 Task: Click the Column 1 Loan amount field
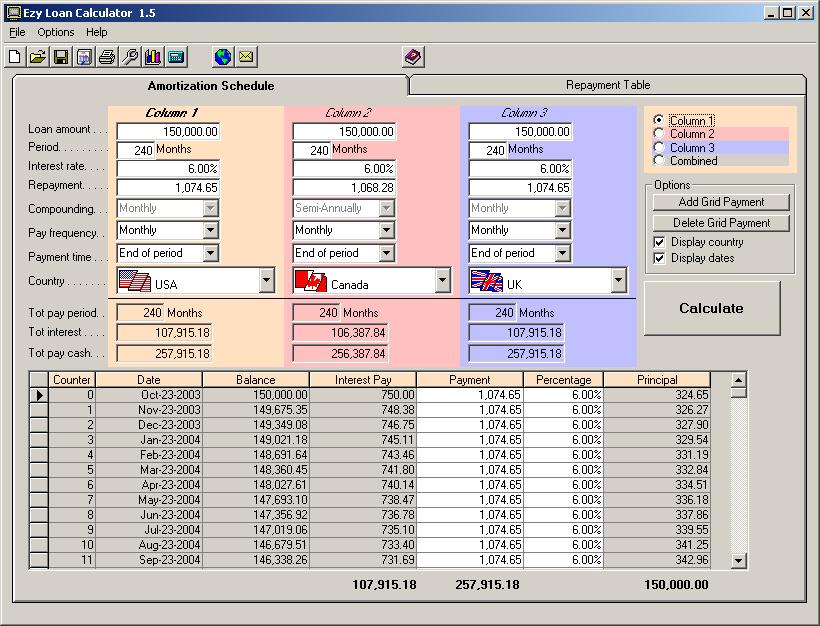point(168,131)
